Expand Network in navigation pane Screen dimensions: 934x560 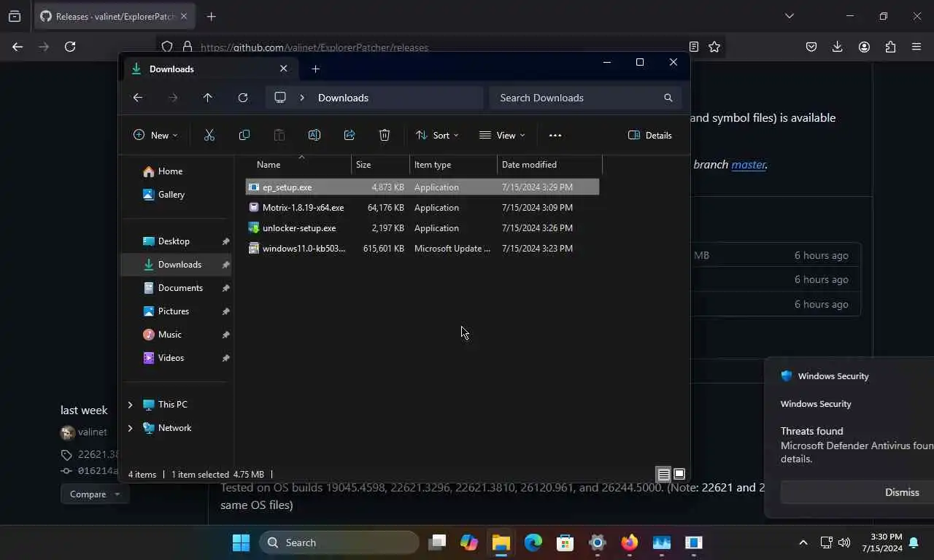(x=131, y=428)
